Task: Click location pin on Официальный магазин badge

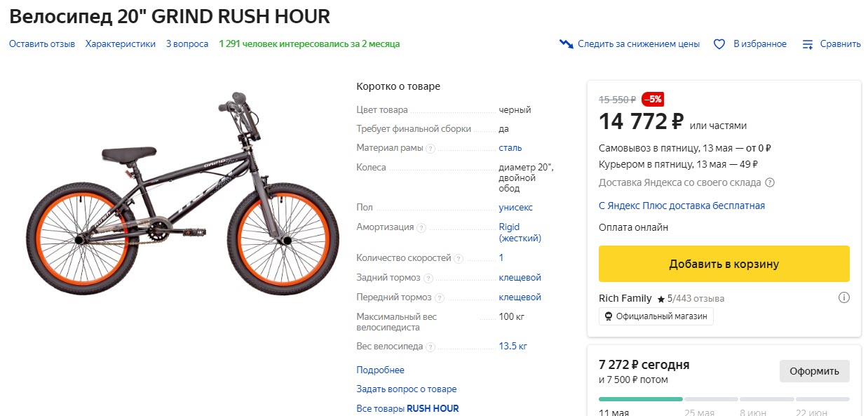Action: coord(607,316)
